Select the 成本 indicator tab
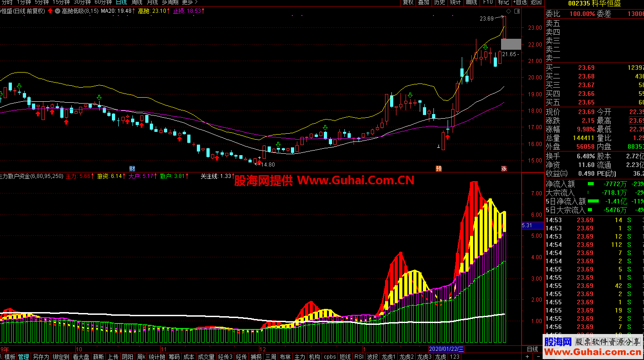Viewport: 644px width, 360px height. coord(189,357)
